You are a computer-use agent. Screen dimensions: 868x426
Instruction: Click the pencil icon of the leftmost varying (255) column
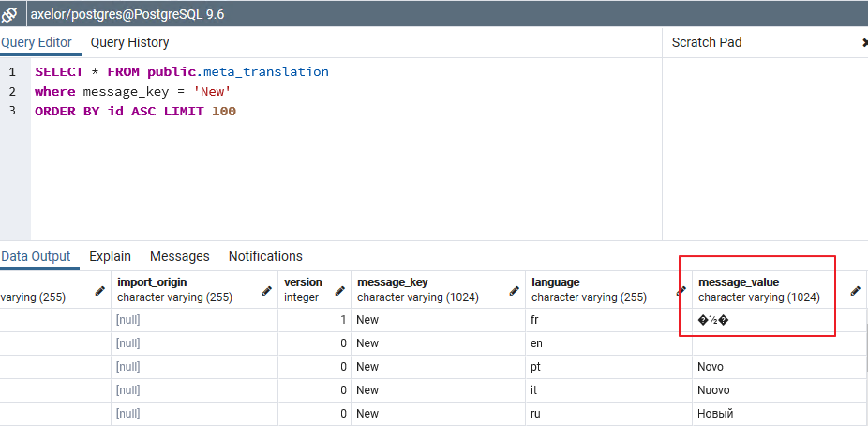coord(100,290)
